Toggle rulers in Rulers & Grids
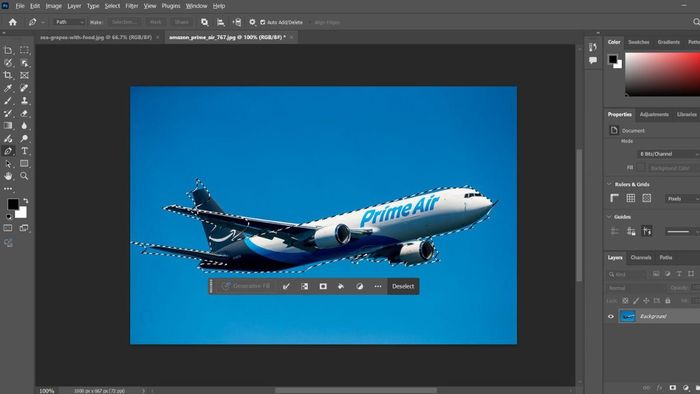 (614, 198)
